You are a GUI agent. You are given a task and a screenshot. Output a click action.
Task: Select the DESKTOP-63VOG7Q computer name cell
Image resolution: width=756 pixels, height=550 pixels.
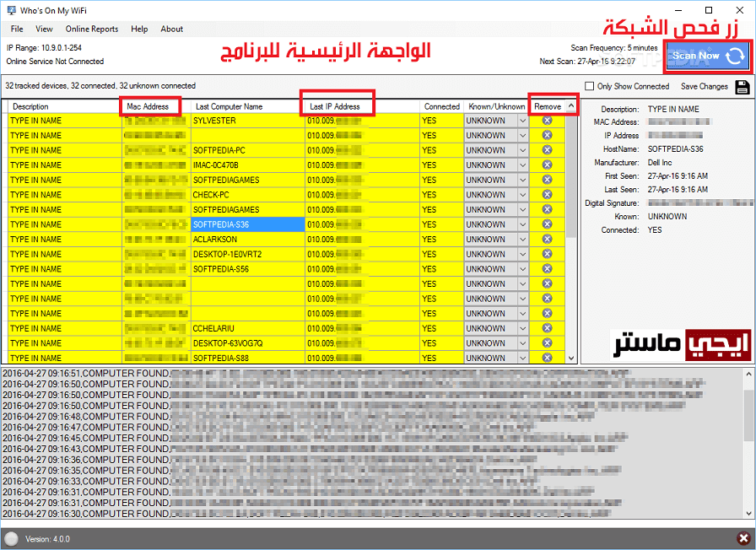(x=248, y=343)
